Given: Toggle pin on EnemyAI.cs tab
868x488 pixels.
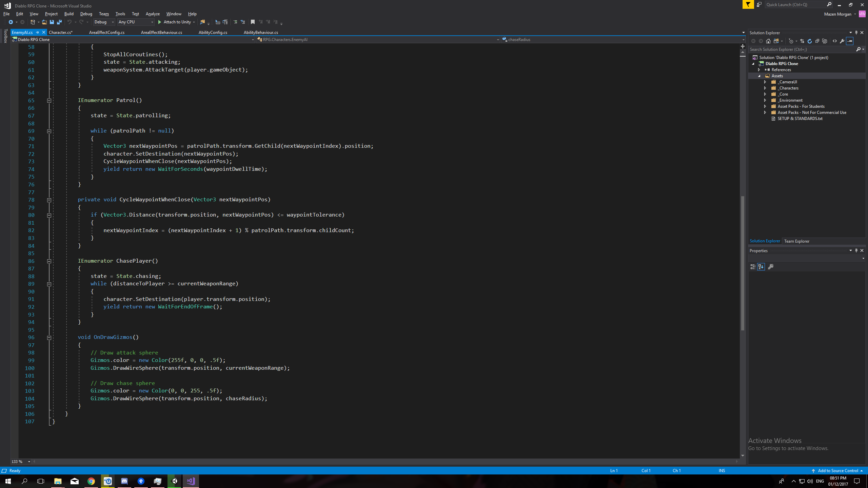Looking at the screenshot, I should pyautogui.click(x=38, y=33).
